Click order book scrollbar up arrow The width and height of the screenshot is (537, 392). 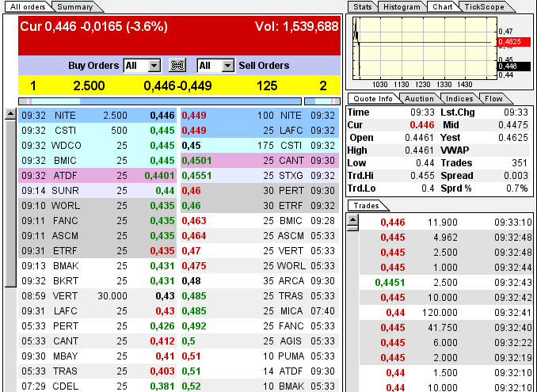(10, 114)
